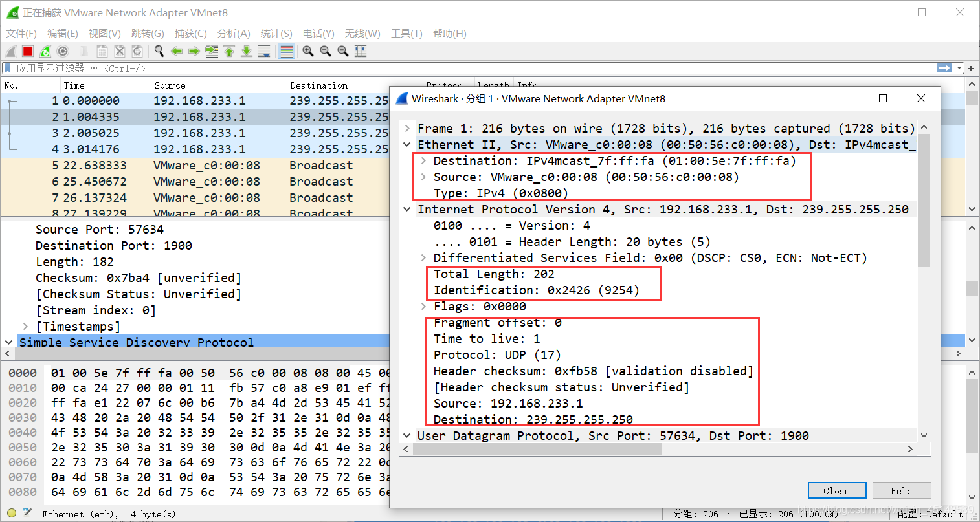Close the capture file icon

[120, 51]
